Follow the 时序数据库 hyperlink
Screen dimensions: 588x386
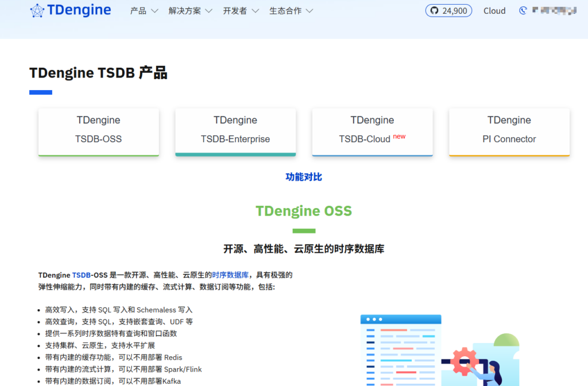click(230, 275)
